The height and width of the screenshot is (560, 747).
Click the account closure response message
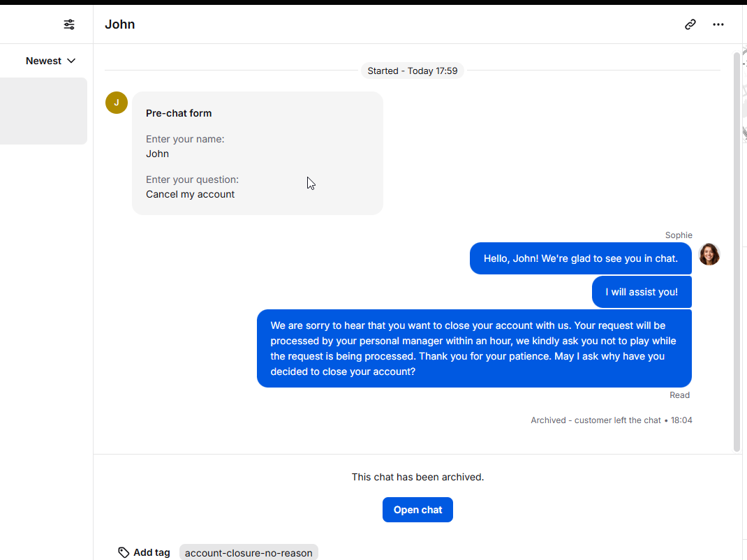[x=474, y=348]
